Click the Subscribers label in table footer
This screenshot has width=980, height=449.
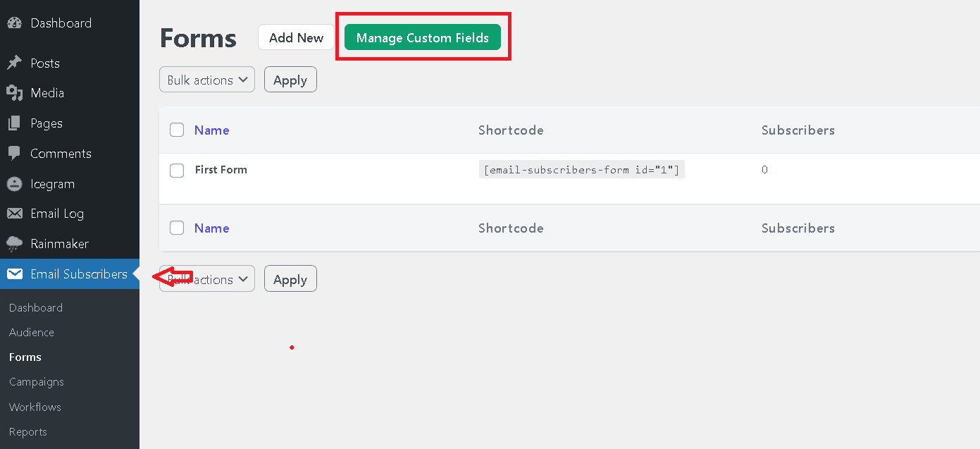pyautogui.click(x=798, y=228)
